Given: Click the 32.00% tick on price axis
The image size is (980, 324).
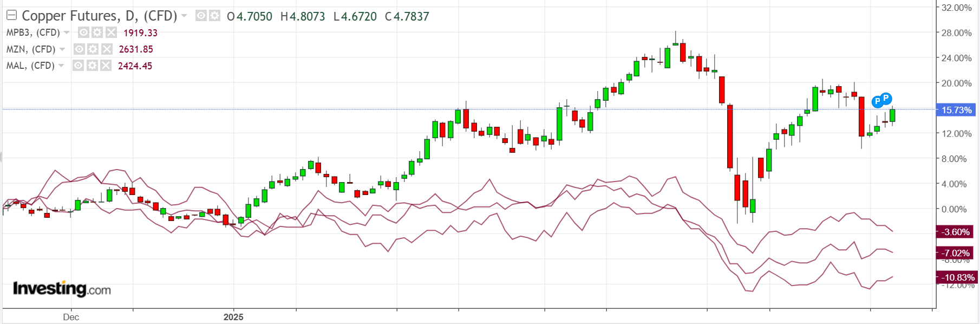Looking at the screenshot, I should point(957,8).
